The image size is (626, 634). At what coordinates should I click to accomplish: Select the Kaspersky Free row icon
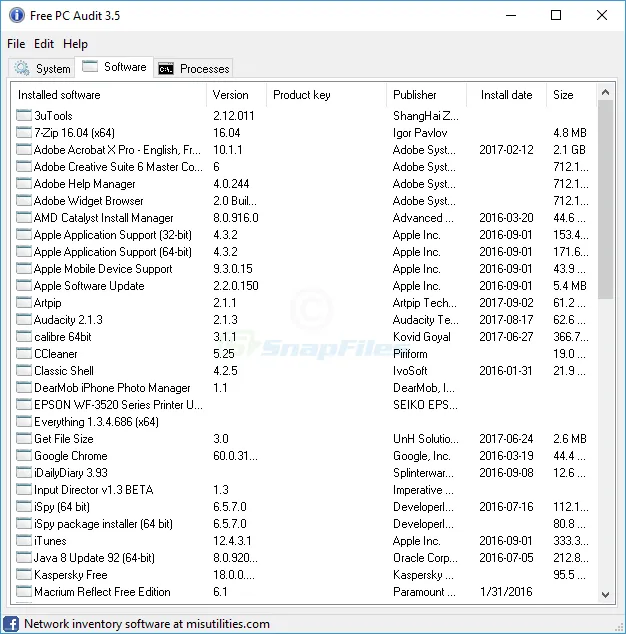click(x=24, y=574)
